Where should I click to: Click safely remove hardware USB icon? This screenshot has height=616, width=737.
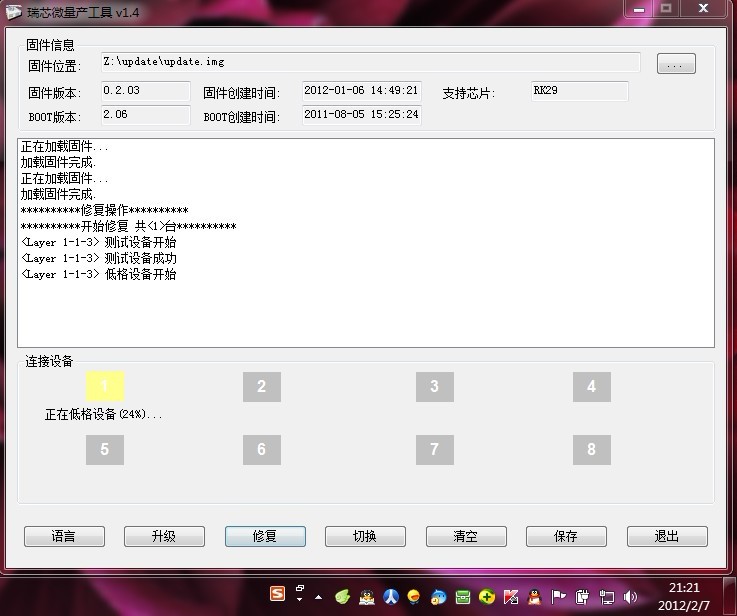(582, 597)
